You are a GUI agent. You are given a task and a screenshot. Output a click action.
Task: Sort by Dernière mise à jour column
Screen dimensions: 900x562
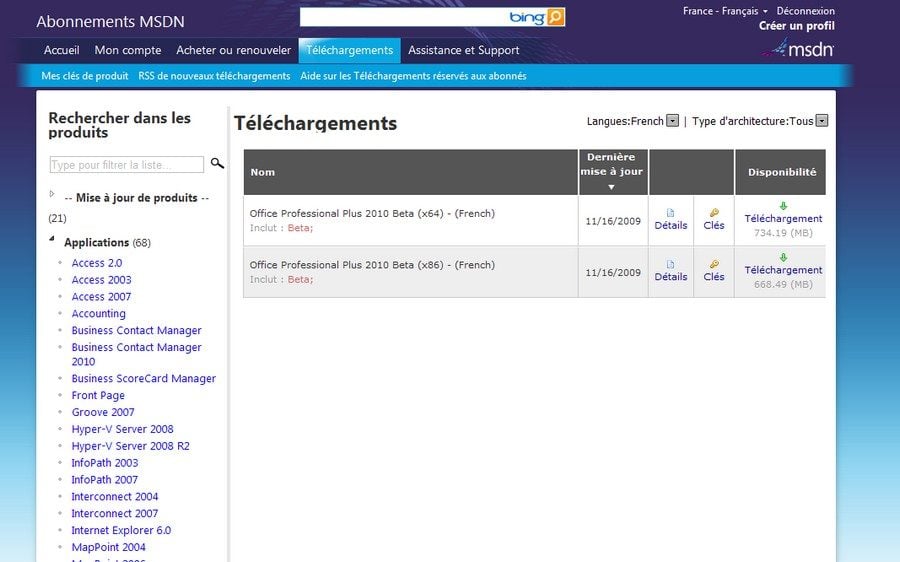click(x=613, y=171)
